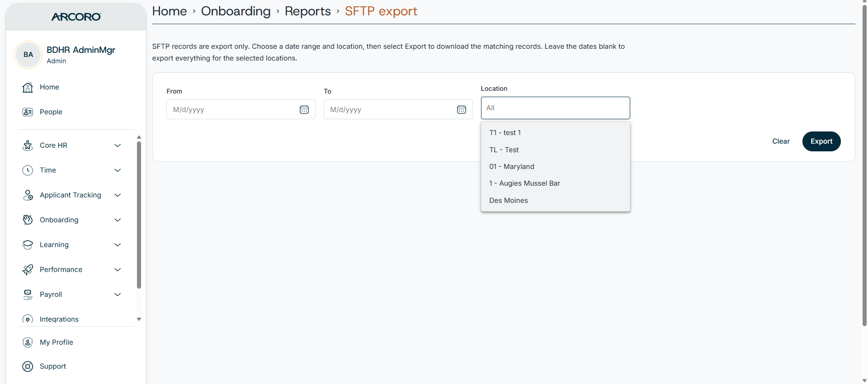Click the To date input field

(x=398, y=110)
